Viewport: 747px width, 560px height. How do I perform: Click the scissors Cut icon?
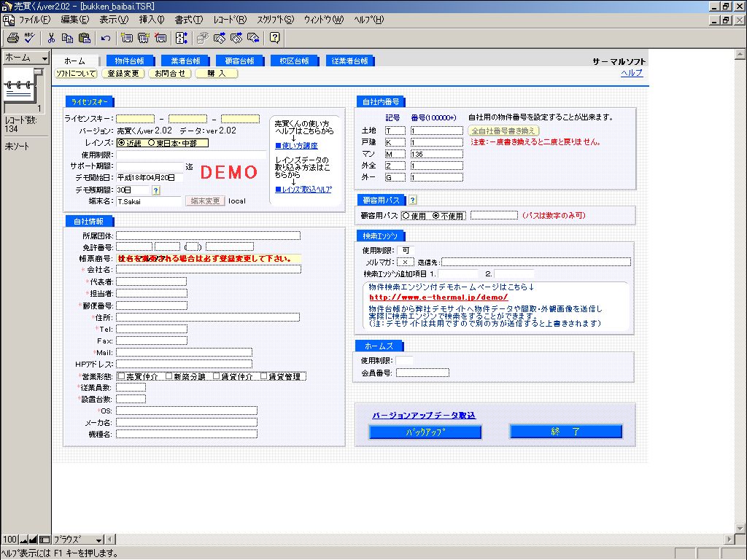[51, 38]
